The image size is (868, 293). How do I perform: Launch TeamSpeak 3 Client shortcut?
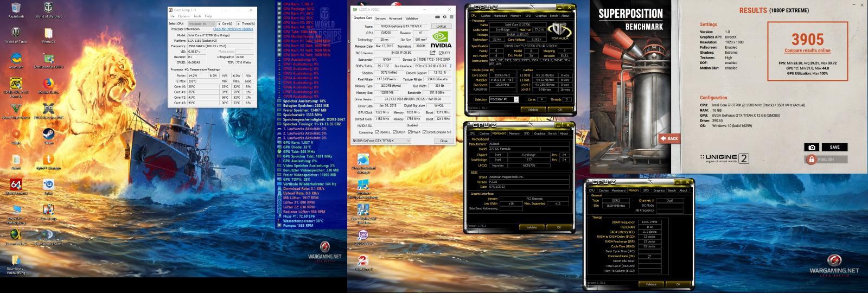pyautogui.click(x=48, y=237)
